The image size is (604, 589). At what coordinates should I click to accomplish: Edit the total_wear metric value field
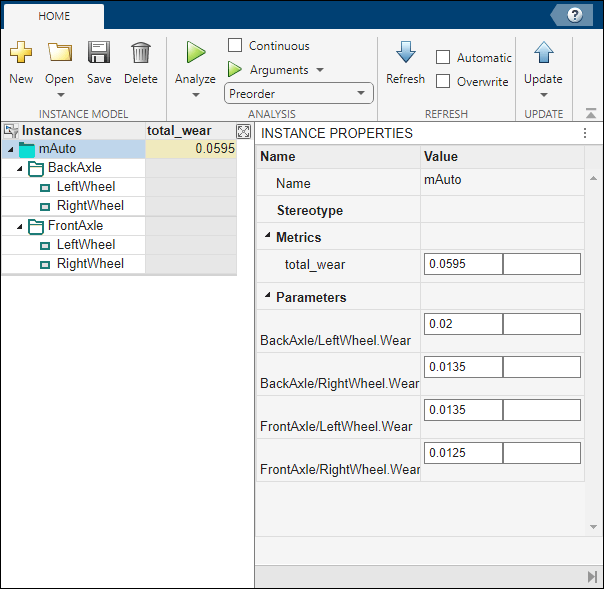(463, 264)
